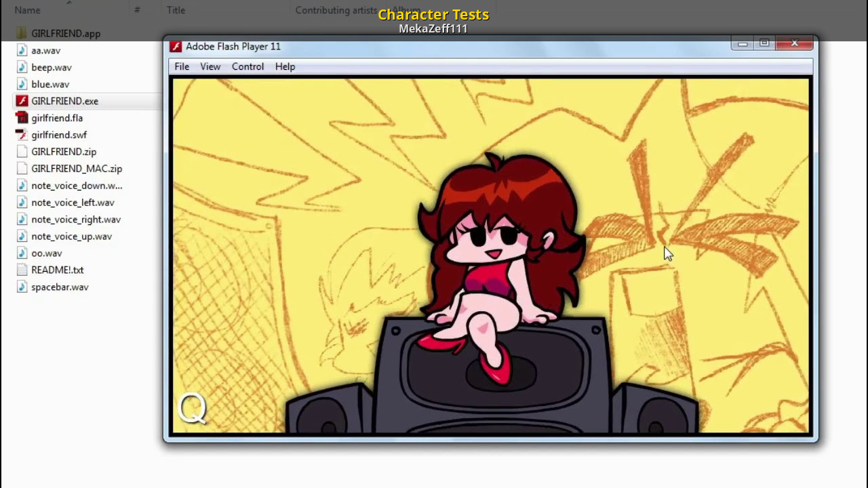Click the GIRLFRIEND_MAC.zip file icon
This screenshot has width=868, height=488.
[22, 169]
